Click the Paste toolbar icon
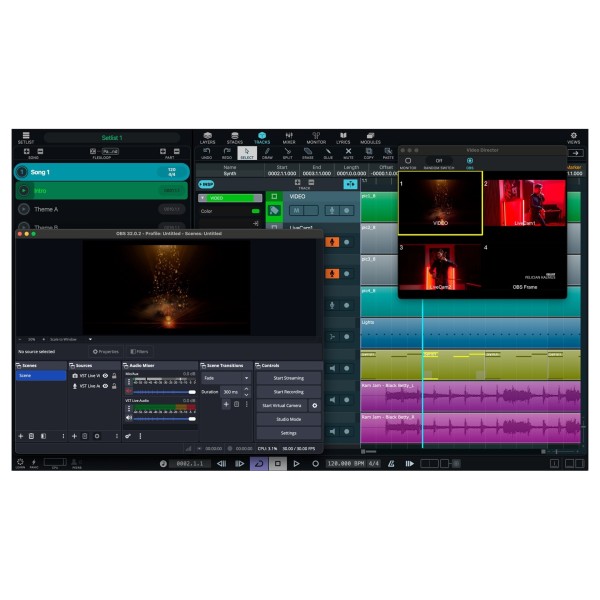This screenshot has width=600, height=600. click(388, 152)
